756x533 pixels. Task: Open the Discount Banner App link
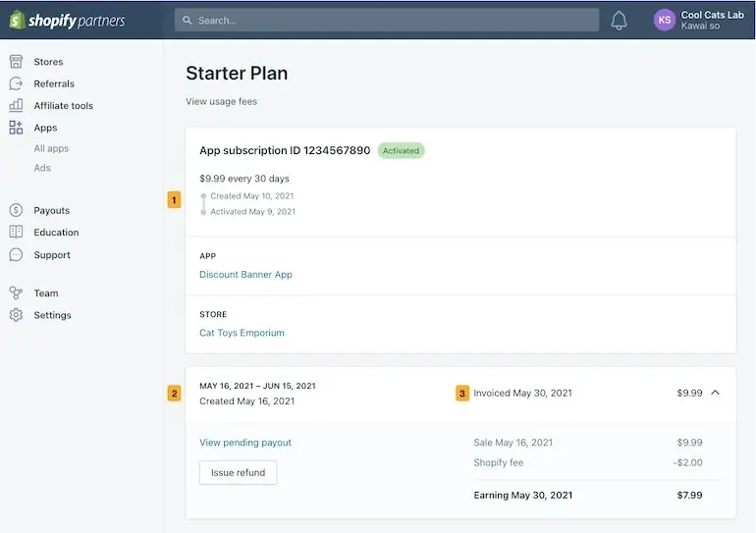click(245, 275)
